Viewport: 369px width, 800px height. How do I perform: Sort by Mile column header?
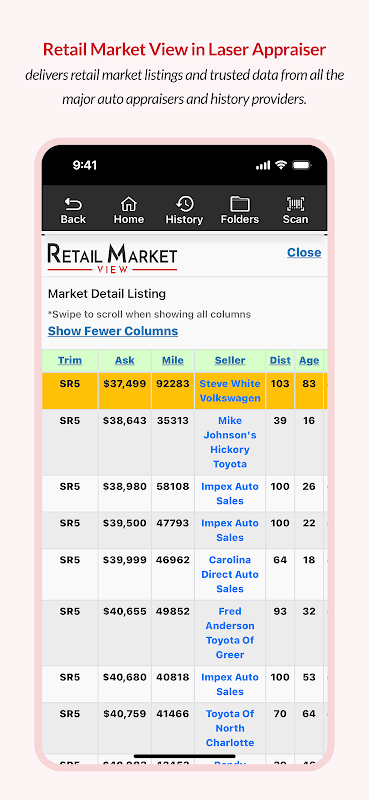[x=173, y=360]
